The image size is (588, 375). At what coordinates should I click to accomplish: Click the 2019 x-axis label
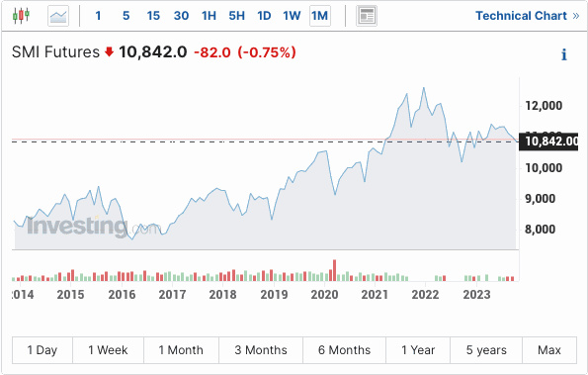(274, 294)
